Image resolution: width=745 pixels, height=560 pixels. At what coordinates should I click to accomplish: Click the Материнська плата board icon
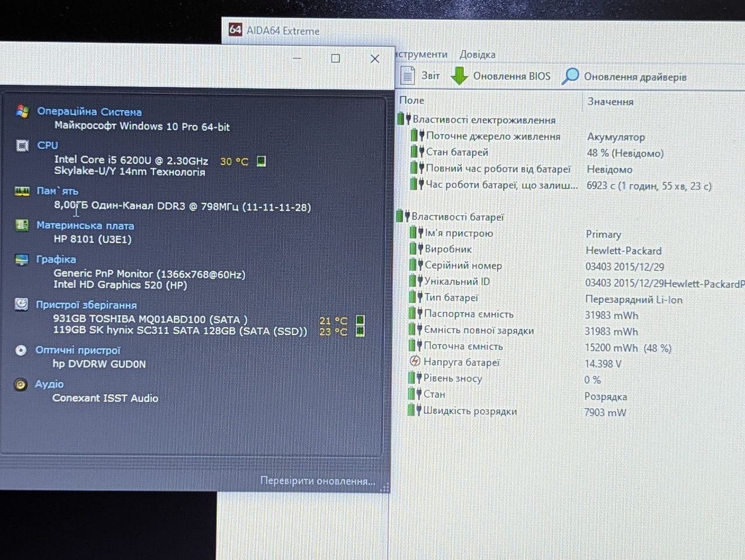(x=22, y=225)
